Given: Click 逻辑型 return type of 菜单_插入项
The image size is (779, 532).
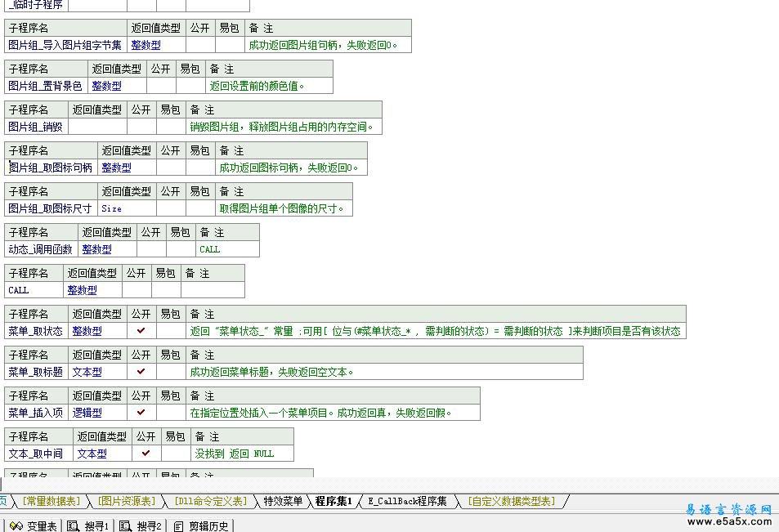Looking at the screenshot, I should pyautogui.click(x=97, y=413).
